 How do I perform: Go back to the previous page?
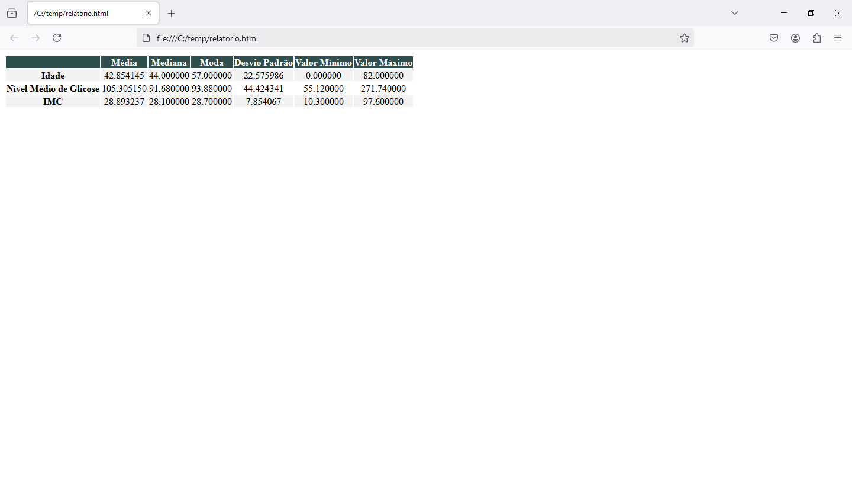point(14,38)
